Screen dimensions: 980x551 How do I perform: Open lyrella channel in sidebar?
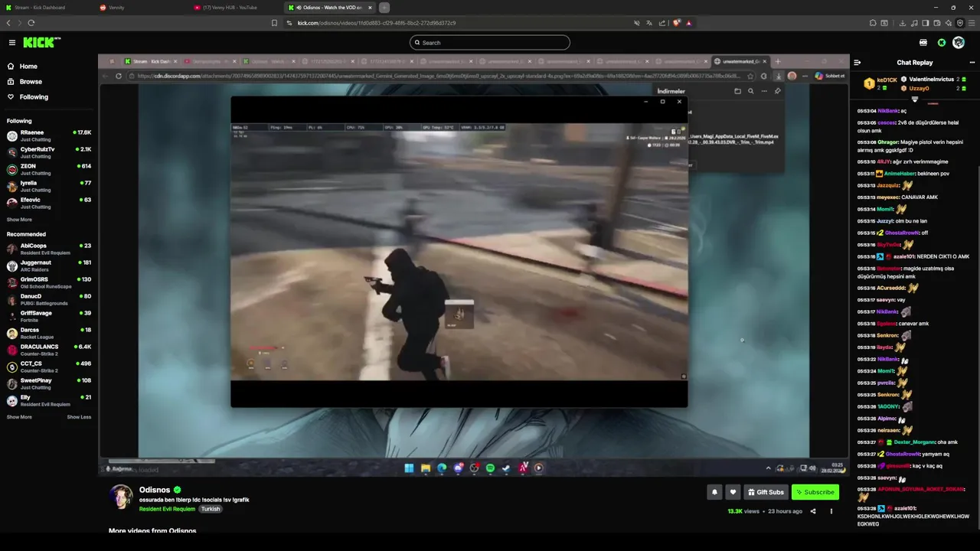coord(49,187)
